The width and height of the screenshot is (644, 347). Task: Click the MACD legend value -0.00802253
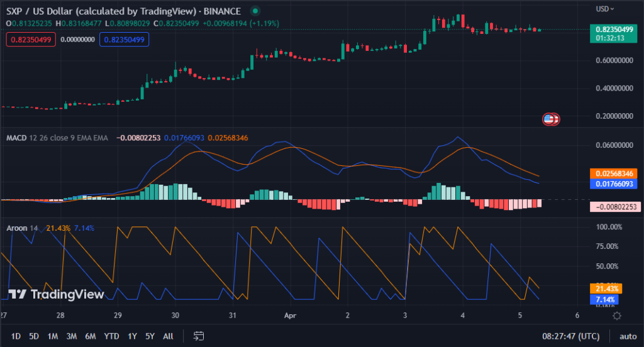138,138
